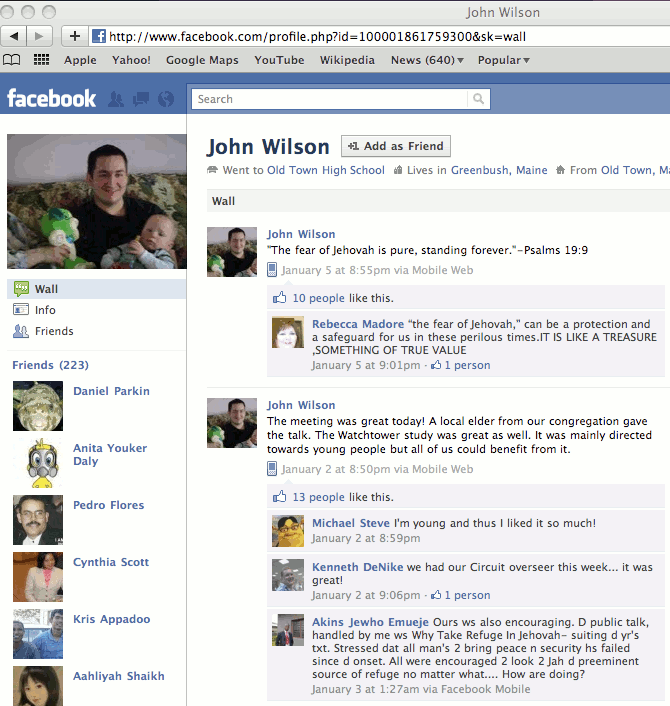The height and width of the screenshot is (706, 670).
Task: Click the Add as Friend button
Action: 395,146
